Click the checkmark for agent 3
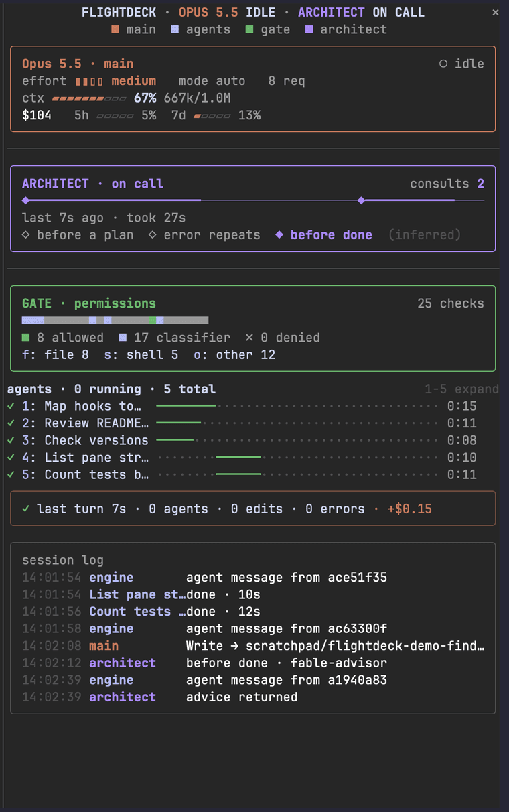Screen dimensions: 509x812 point(11,440)
